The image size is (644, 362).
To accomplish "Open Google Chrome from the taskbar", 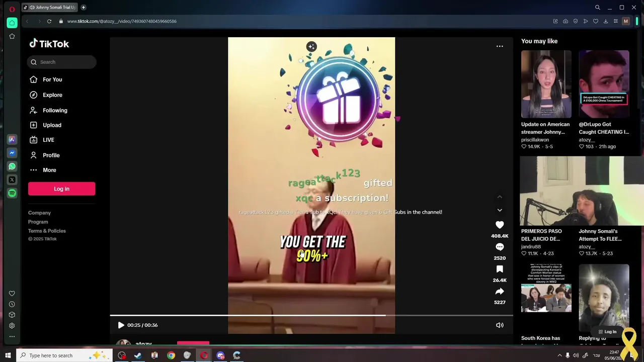I will click(x=171, y=355).
